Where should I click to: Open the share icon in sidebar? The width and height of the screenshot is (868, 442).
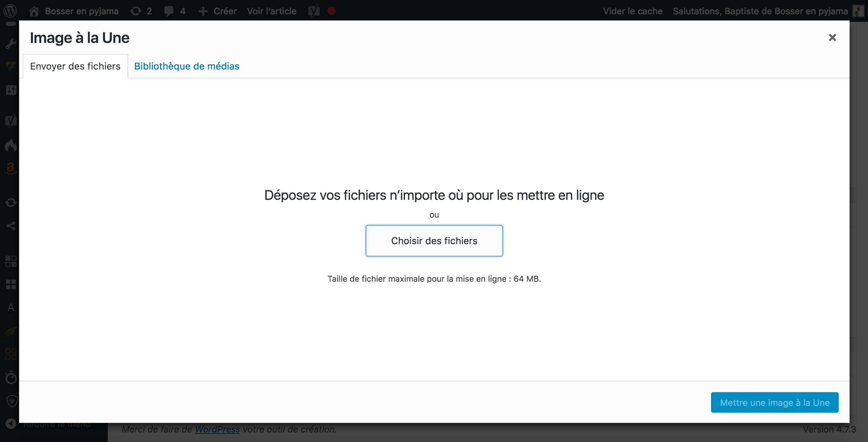pos(11,226)
